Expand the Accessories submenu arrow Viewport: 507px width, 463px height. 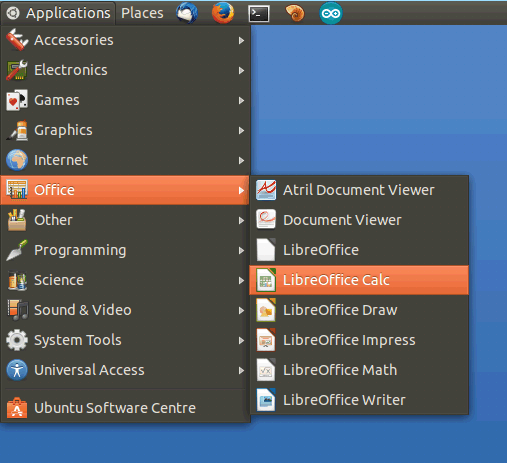tap(241, 41)
